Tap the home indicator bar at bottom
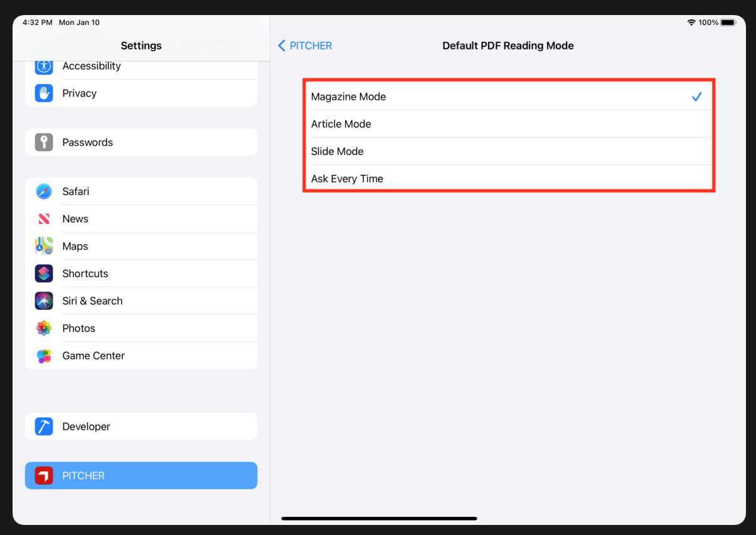Screen dimensions: 756x535 [379, 519]
